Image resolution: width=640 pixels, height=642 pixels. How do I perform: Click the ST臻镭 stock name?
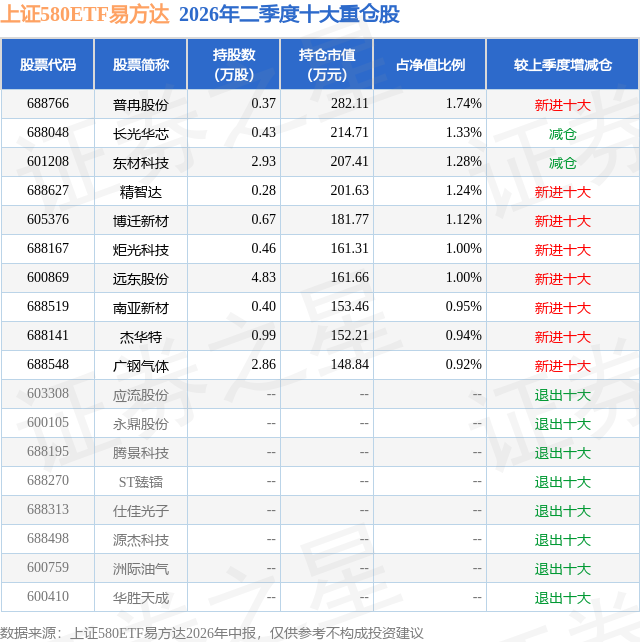(x=141, y=482)
